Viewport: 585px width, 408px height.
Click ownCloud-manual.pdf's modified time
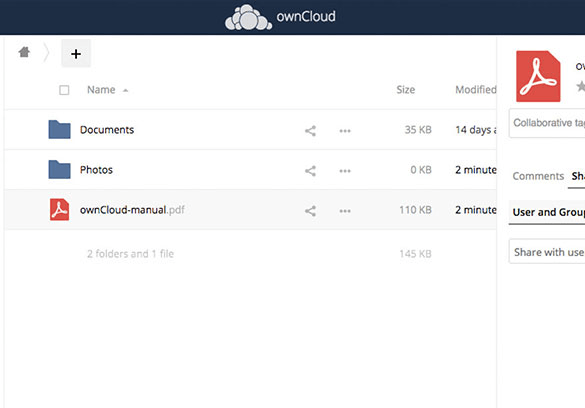(x=476, y=210)
